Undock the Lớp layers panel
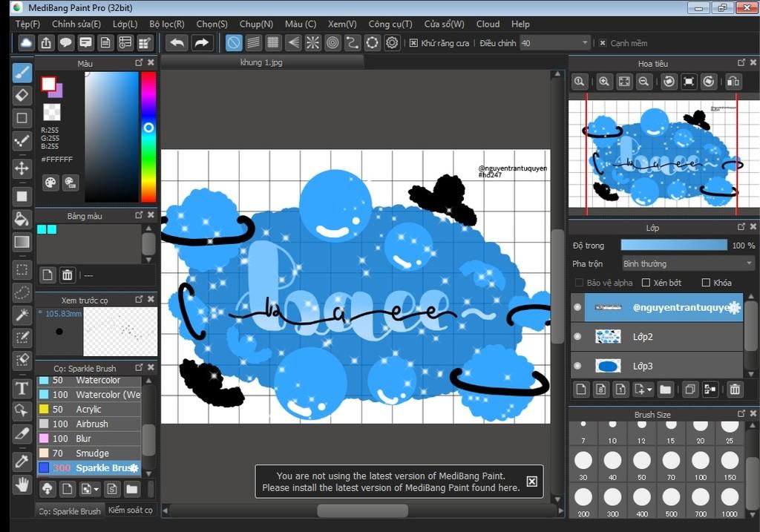Image resolution: width=760 pixels, height=532 pixels. pyautogui.click(x=741, y=227)
